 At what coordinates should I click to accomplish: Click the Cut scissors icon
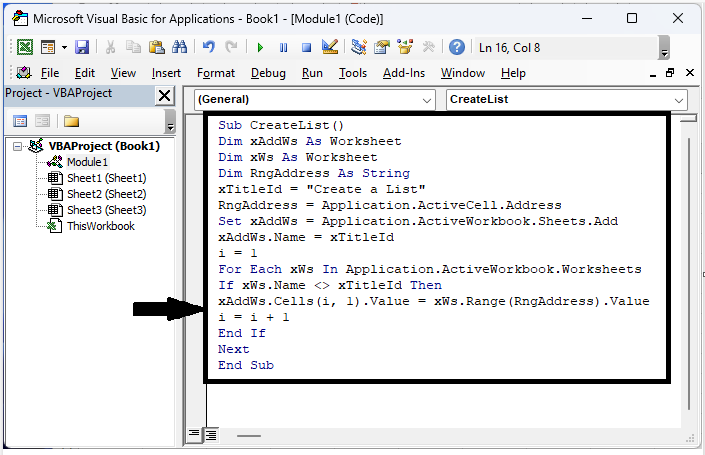[x=110, y=47]
